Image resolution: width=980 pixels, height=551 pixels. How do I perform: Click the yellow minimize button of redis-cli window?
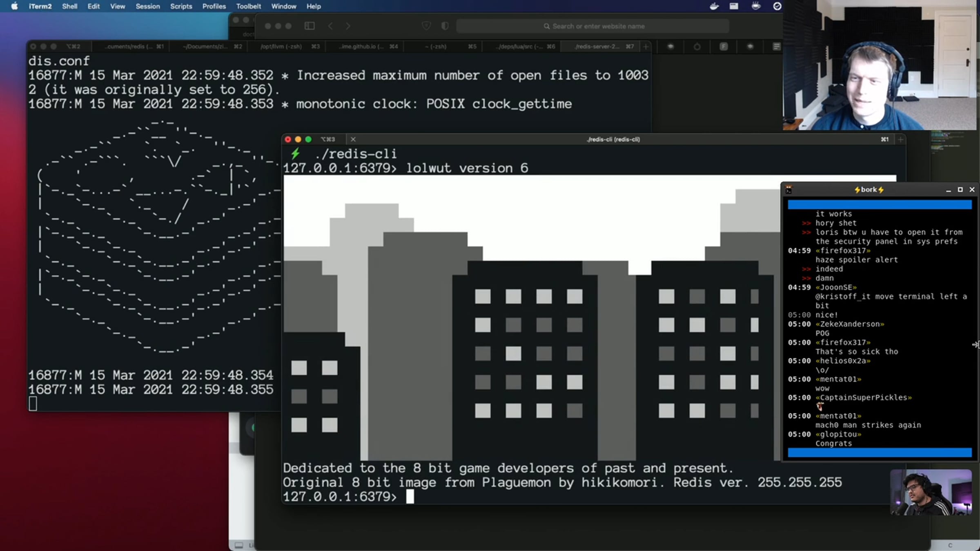[298, 140]
